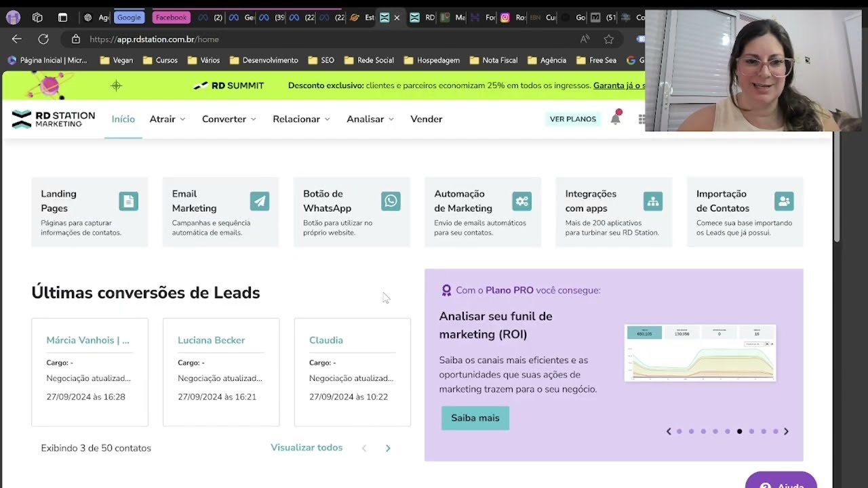
Task: Select the first promo carousel dot
Action: (x=679, y=431)
